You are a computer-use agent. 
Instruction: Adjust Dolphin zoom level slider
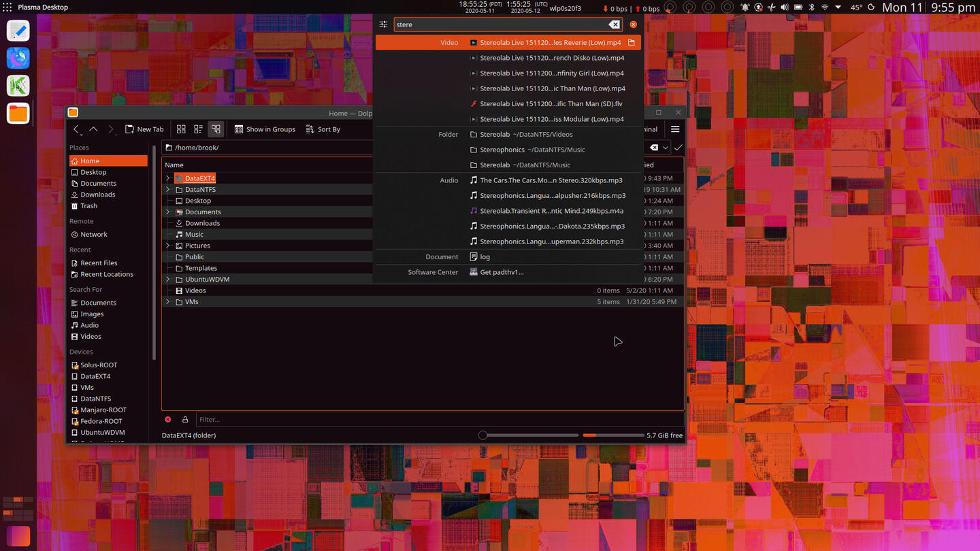click(529, 435)
